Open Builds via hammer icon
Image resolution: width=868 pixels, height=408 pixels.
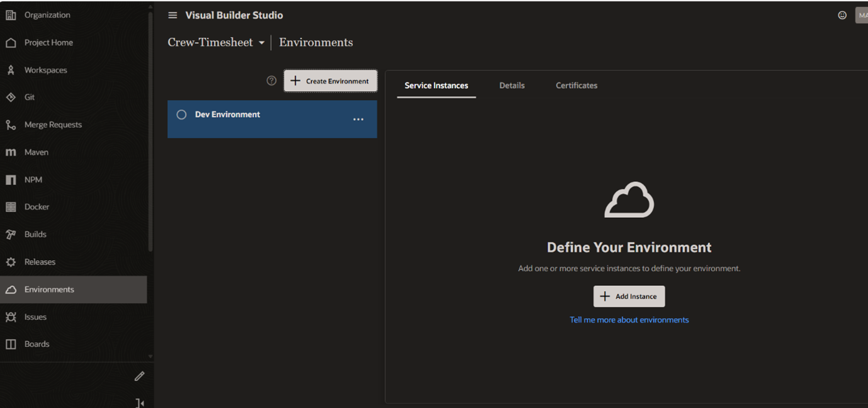[x=11, y=234]
